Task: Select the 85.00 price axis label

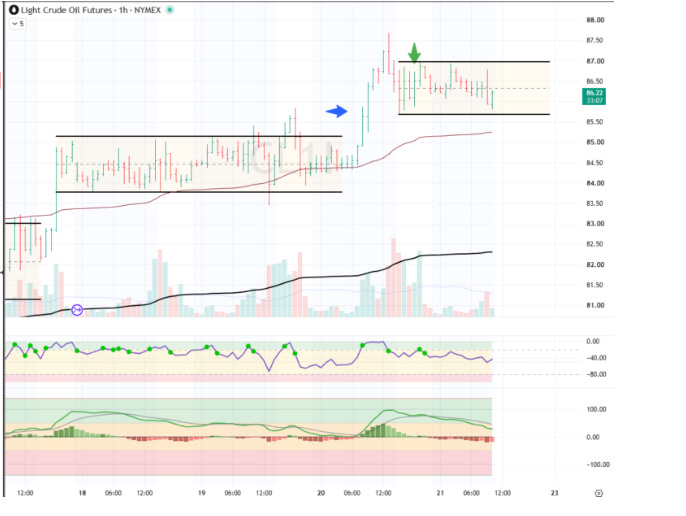Action: [595, 142]
